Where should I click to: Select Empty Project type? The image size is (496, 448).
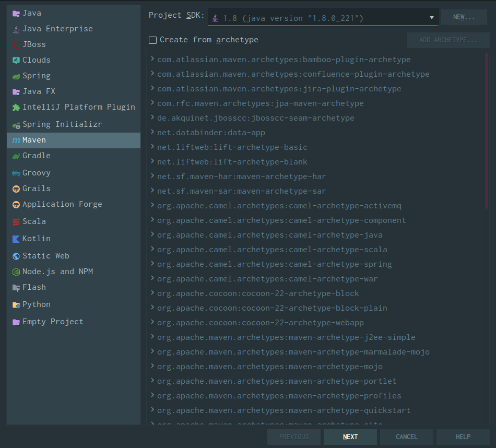(x=74, y=322)
